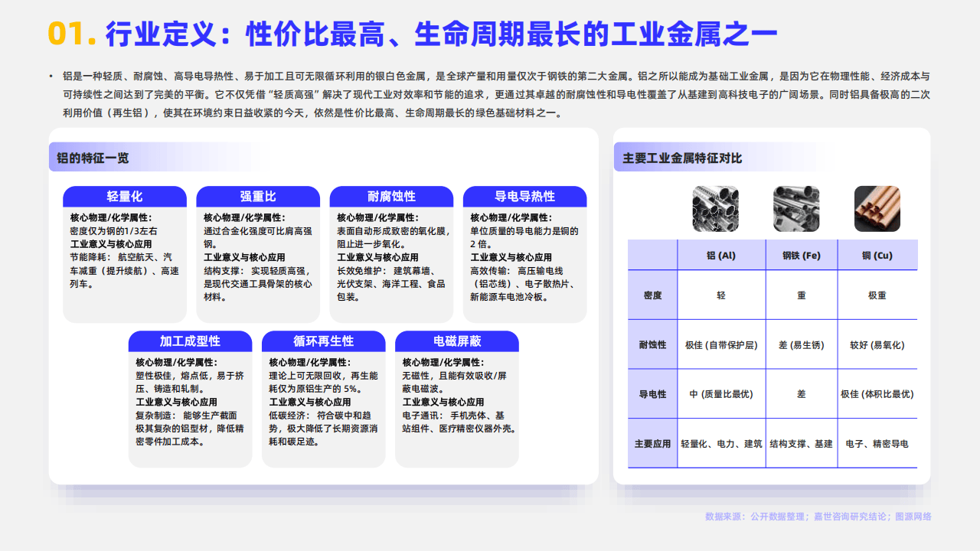Select the 加工成型性 card header

click(190, 341)
